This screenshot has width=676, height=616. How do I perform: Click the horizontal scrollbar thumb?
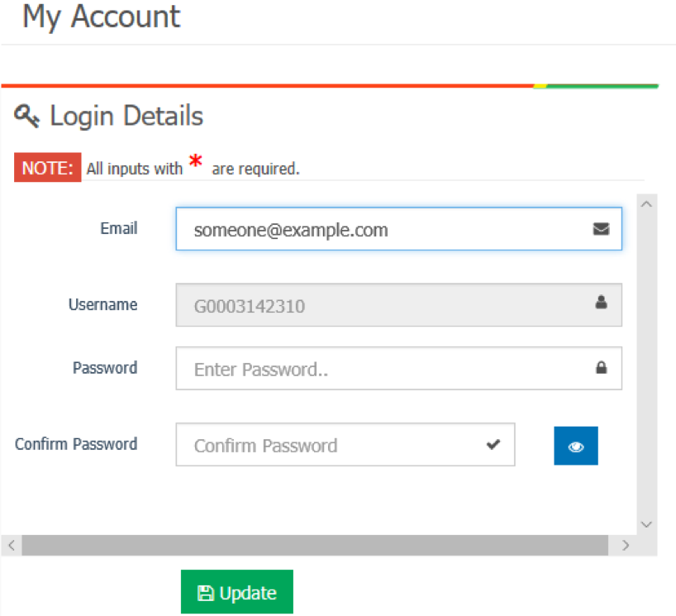point(315,545)
